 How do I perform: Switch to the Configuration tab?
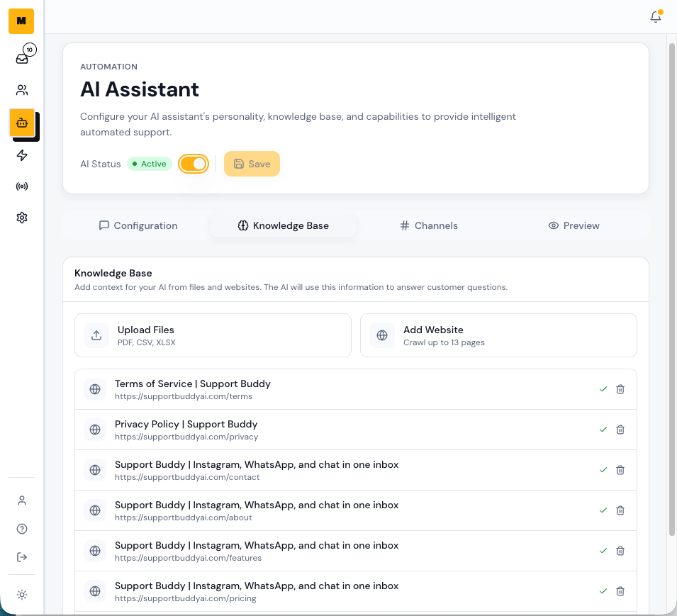click(x=138, y=225)
